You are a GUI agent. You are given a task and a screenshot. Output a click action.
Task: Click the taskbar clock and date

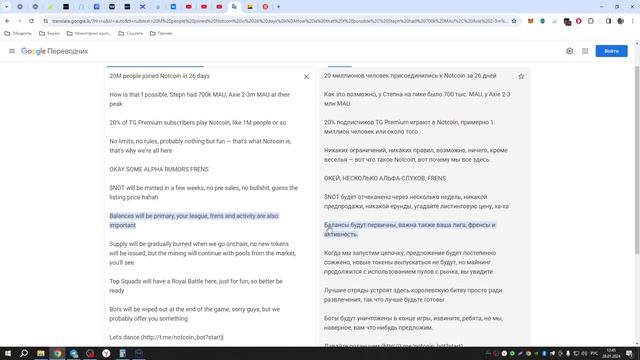(x=611, y=353)
